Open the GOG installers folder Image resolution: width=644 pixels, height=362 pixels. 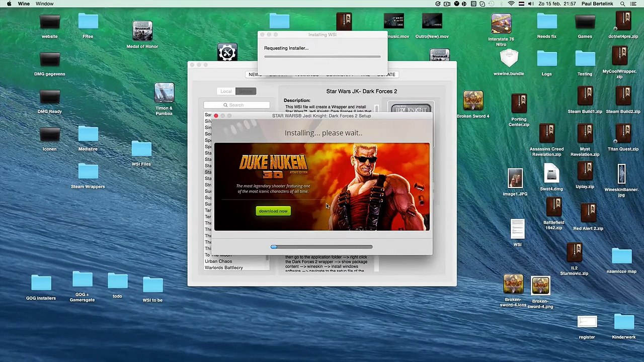pos(41,284)
